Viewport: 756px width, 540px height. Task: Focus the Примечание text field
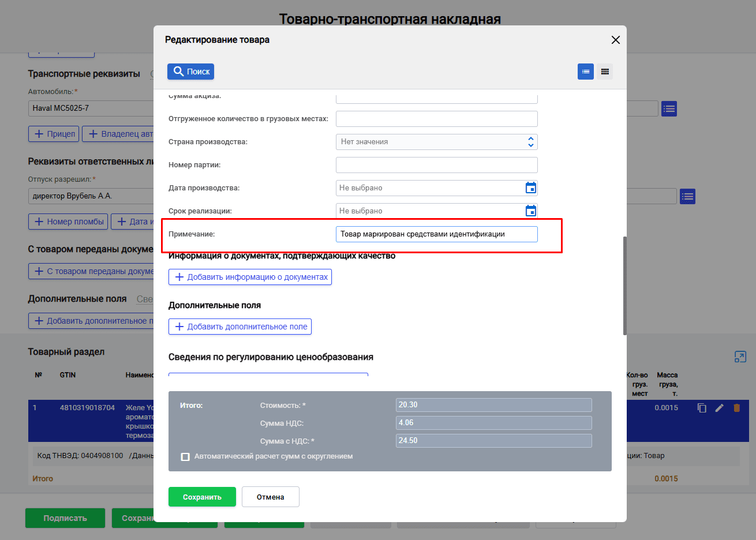pos(436,234)
